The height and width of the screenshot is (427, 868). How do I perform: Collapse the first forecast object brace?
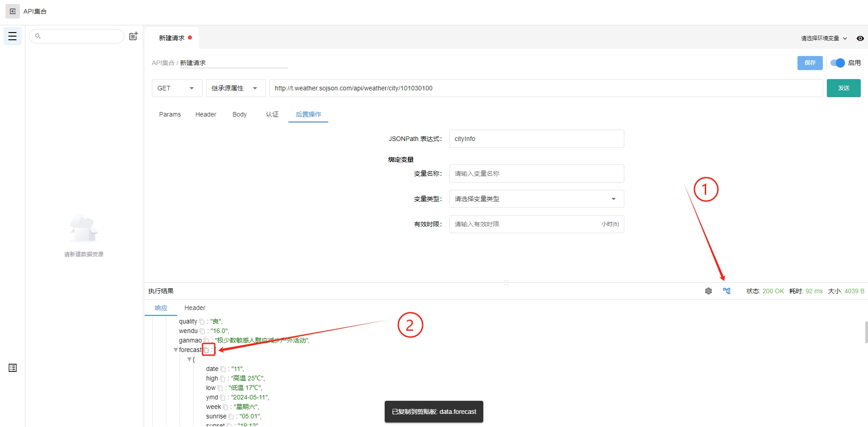coord(189,360)
